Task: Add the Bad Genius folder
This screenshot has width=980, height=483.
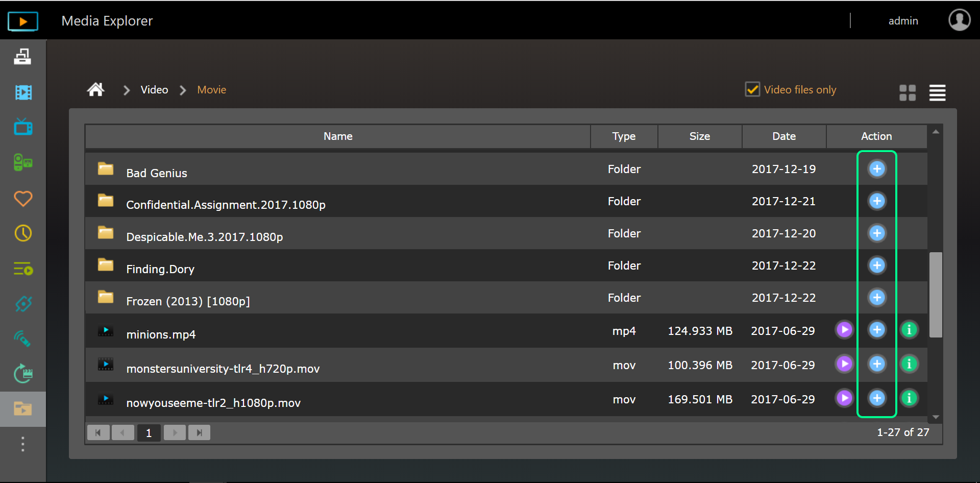Action: point(877,168)
